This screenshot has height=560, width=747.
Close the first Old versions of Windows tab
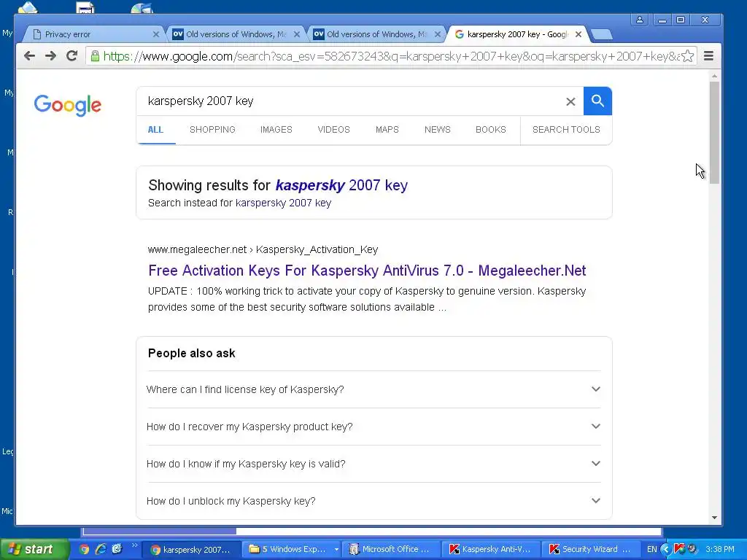[297, 34]
